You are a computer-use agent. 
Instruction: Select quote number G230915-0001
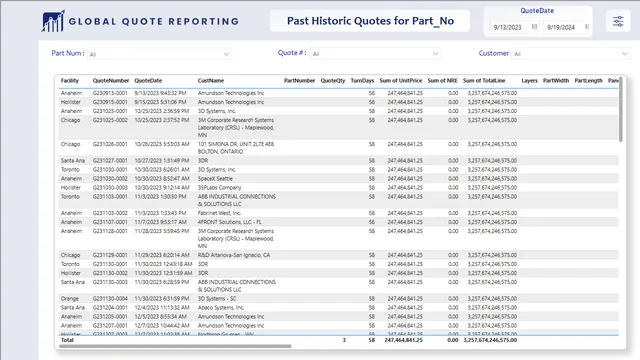110,102
